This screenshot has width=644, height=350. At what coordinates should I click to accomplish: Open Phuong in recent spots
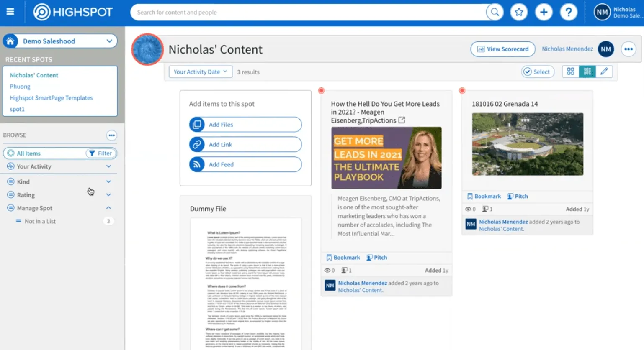coord(20,87)
